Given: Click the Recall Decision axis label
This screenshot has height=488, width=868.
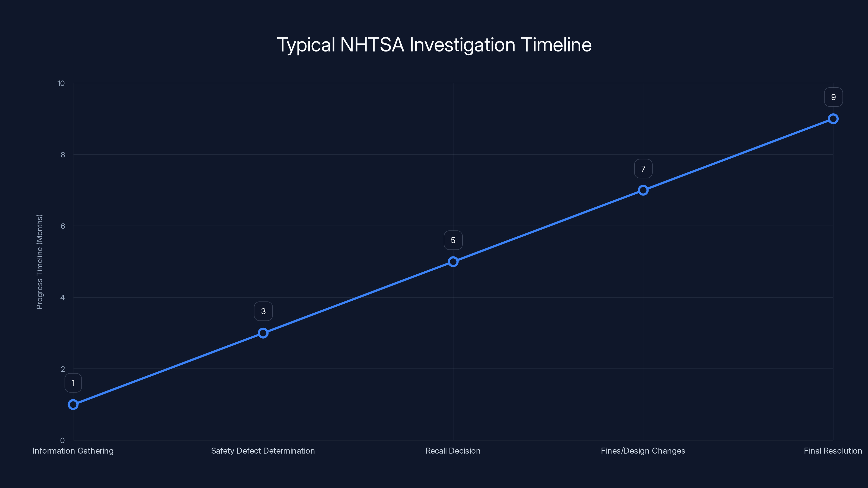Looking at the screenshot, I should 453,451.
